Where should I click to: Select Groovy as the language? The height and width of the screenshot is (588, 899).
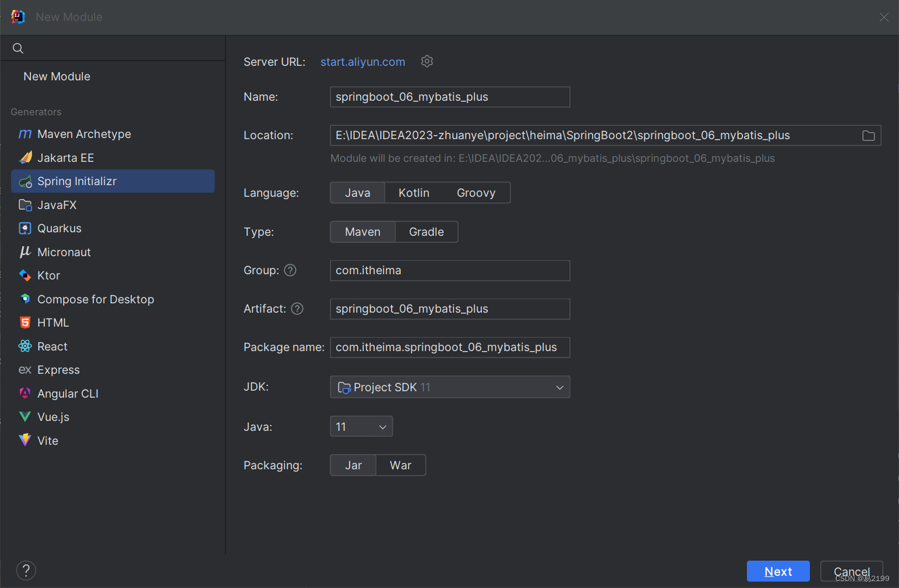[476, 193]
